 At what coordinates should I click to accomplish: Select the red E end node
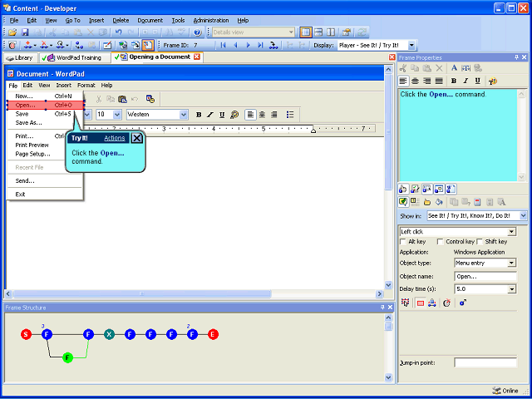point(213,334)
